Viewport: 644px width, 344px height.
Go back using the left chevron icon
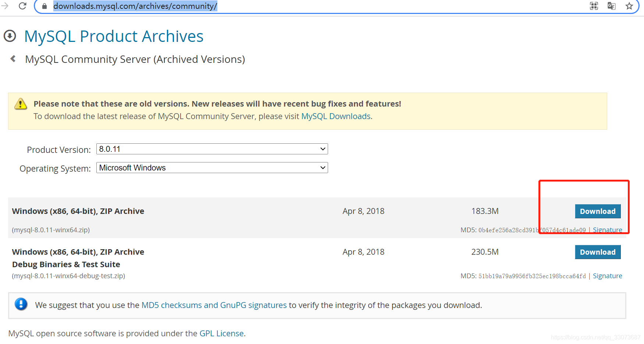click(13, 59)
